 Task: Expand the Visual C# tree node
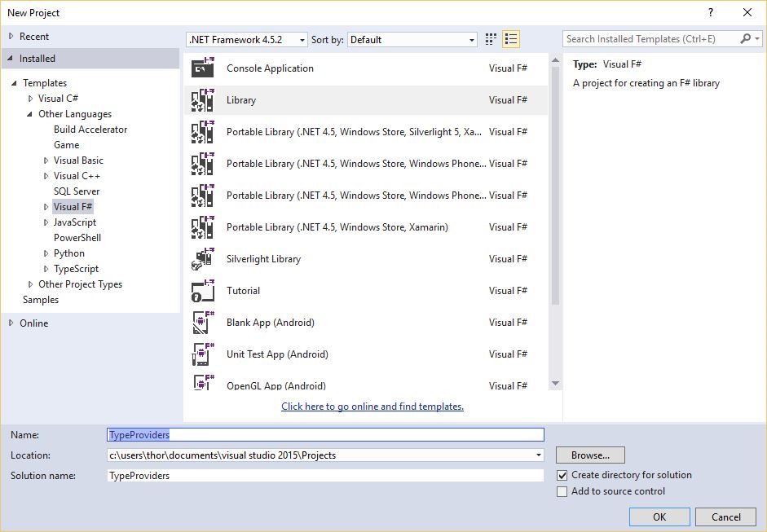click(x=30, y=99)
